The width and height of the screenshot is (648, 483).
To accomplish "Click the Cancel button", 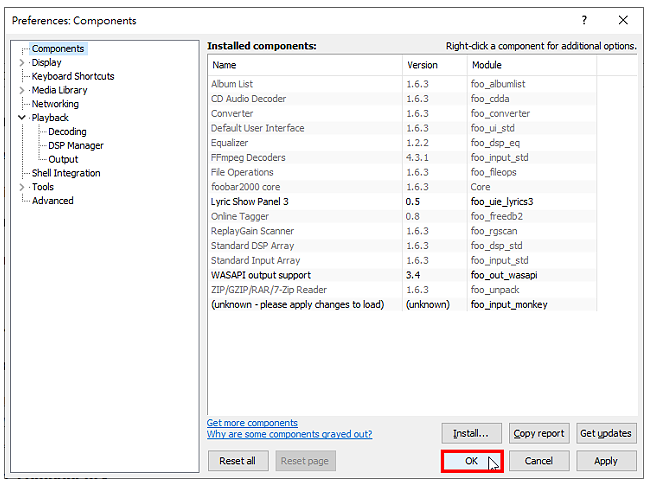I will coord(539,461).
